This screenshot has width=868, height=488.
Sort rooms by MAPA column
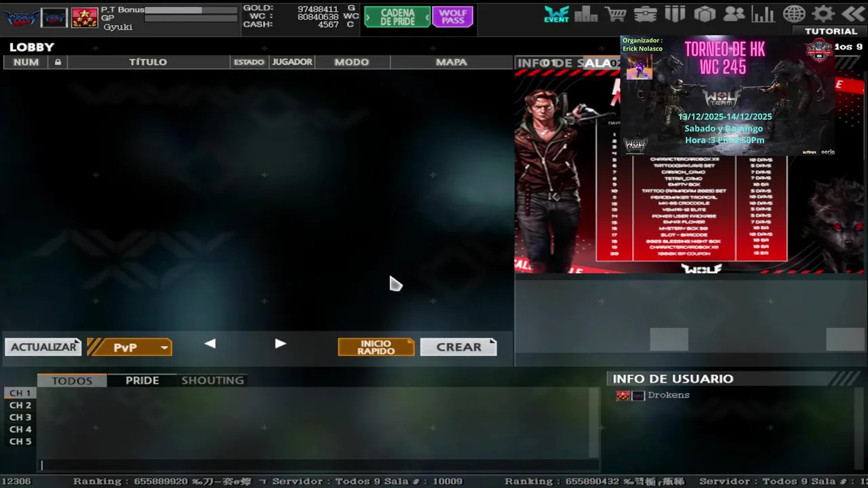[452, 62]
